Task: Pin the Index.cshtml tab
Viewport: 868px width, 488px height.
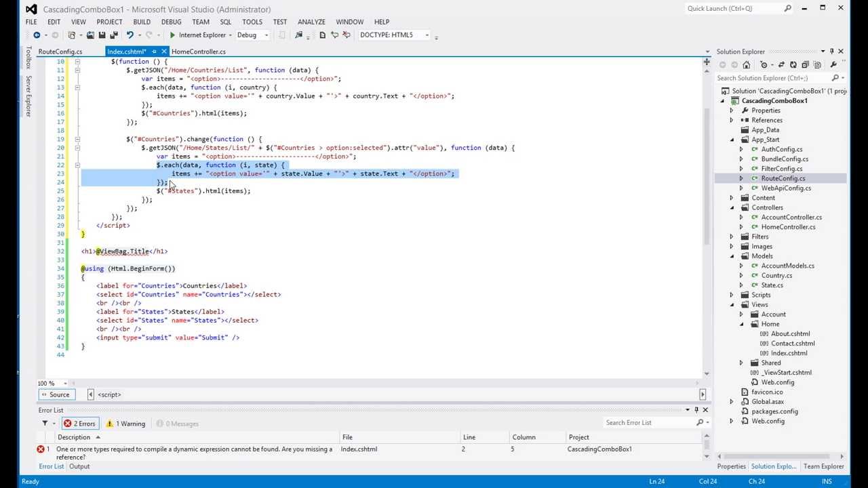Action: (154, 52)
